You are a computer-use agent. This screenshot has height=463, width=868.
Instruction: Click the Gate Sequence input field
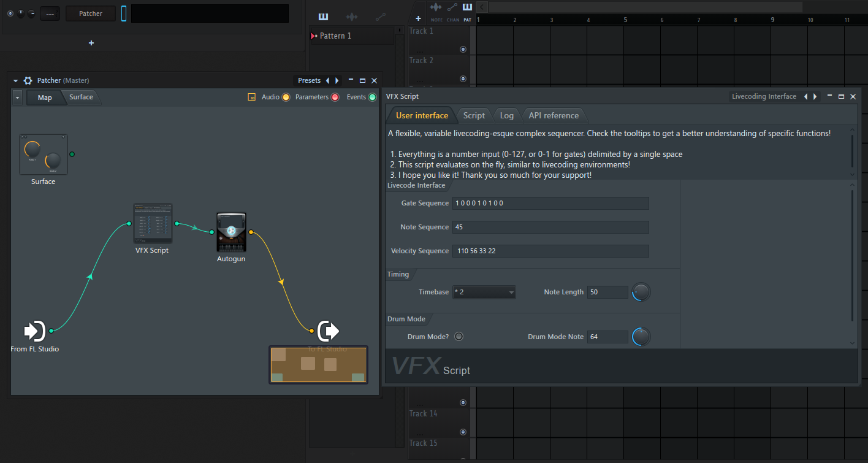[x=550, y=203]
